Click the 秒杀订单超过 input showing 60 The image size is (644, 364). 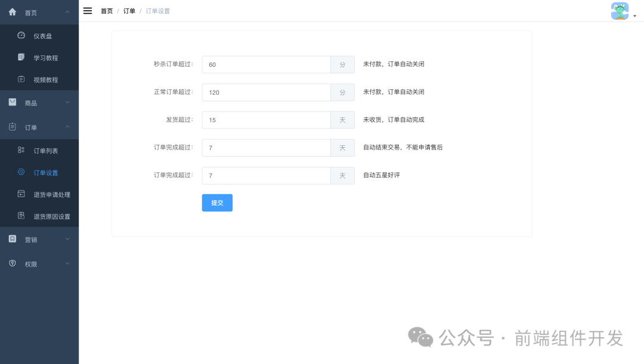266,64
